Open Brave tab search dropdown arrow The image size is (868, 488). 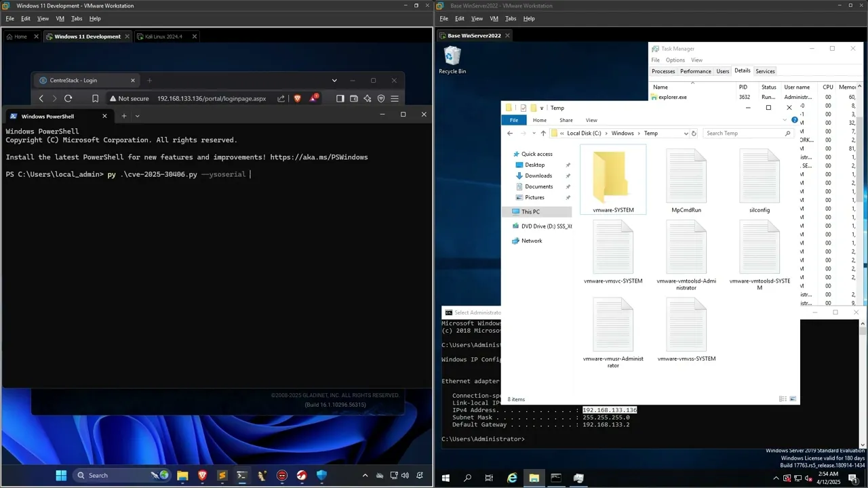tap(334, 80)
